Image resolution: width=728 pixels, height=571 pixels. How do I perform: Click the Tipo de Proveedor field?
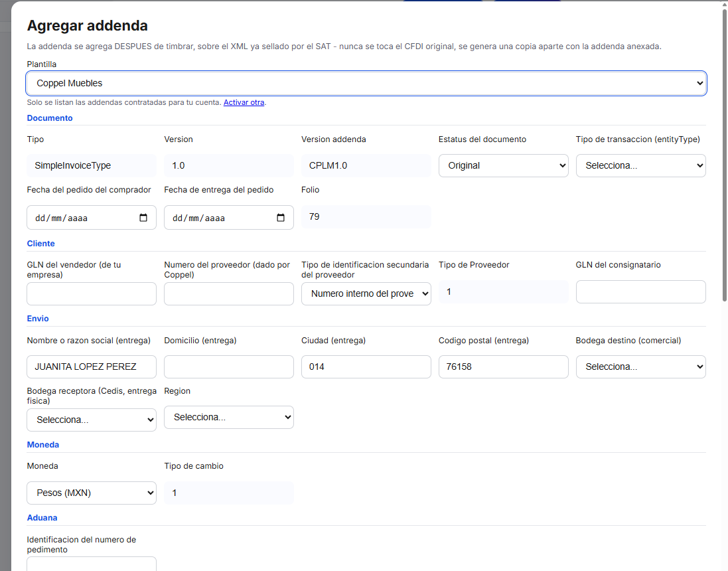(x=503, y=291)
